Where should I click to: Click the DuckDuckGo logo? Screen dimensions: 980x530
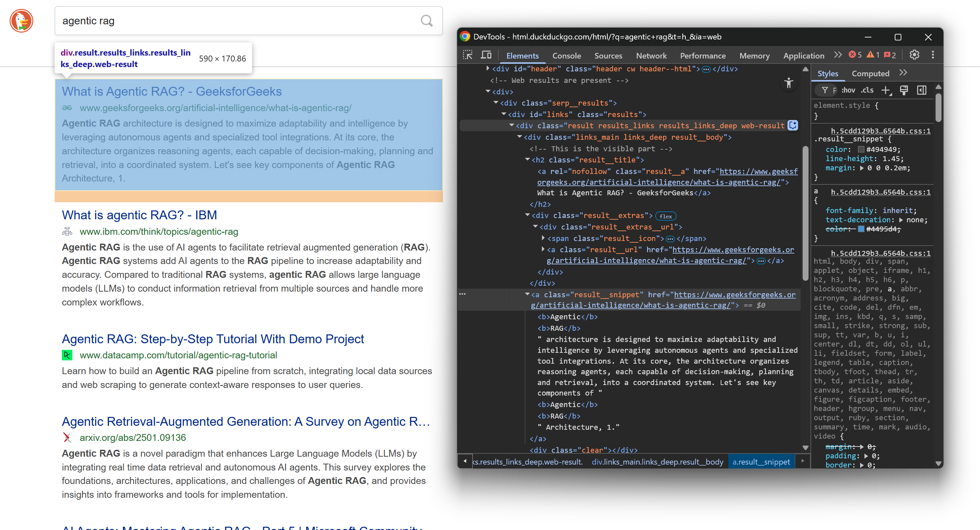pos(21,20)
